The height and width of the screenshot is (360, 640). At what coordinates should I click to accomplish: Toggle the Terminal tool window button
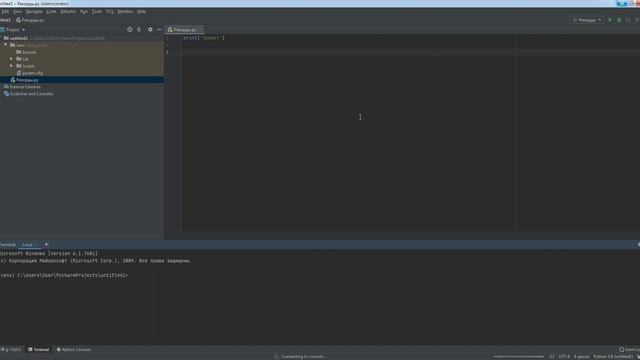point(39,350)
